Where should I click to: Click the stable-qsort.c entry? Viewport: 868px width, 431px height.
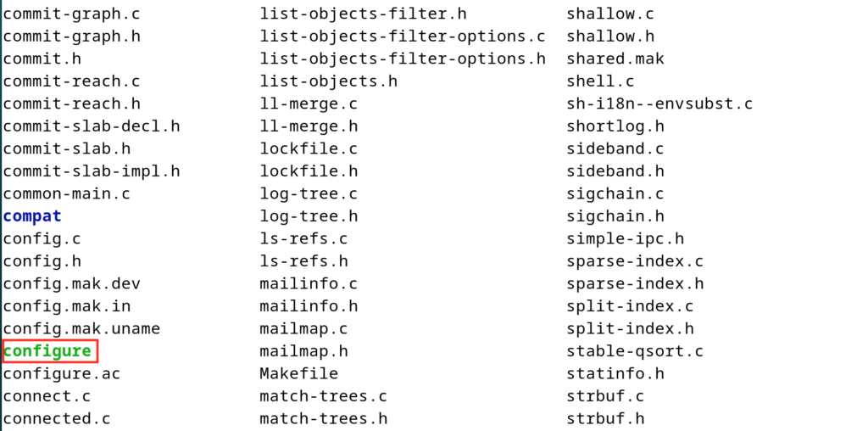[x=635, y=350]
